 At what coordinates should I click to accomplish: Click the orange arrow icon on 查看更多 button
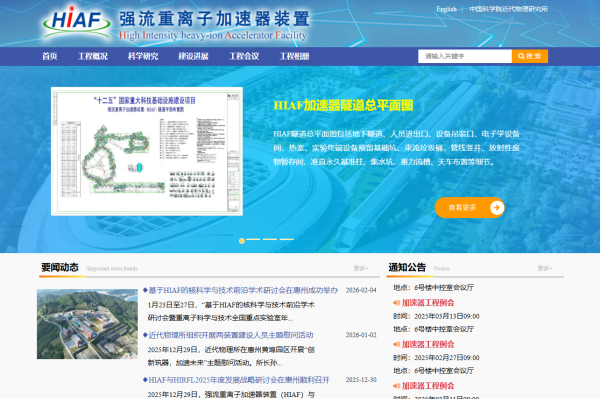click(497, 208)
